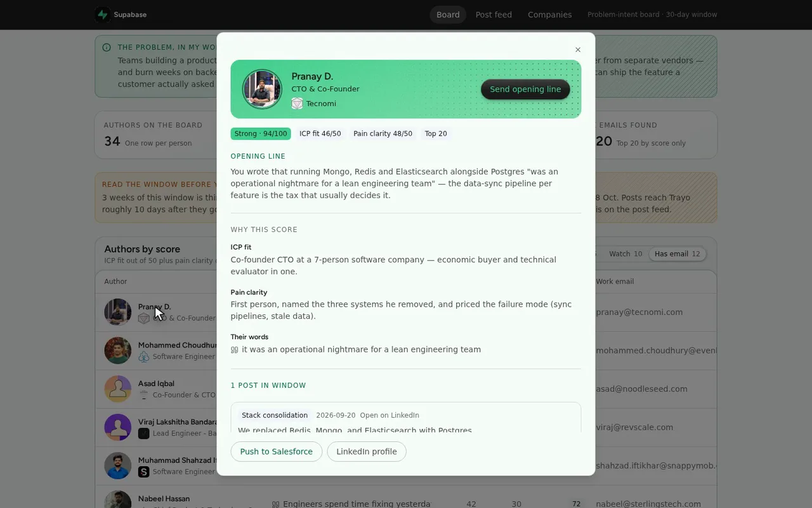Open the Companies tab
This screenshot has height=508, width=812.
pyautogui.click(x=549, y=15)
